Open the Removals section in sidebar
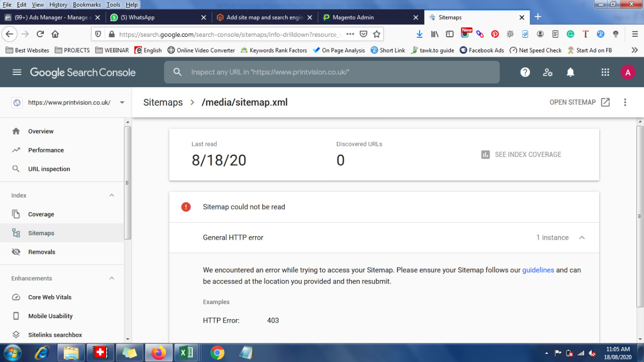Screen dimensions: 644x362 42,252
